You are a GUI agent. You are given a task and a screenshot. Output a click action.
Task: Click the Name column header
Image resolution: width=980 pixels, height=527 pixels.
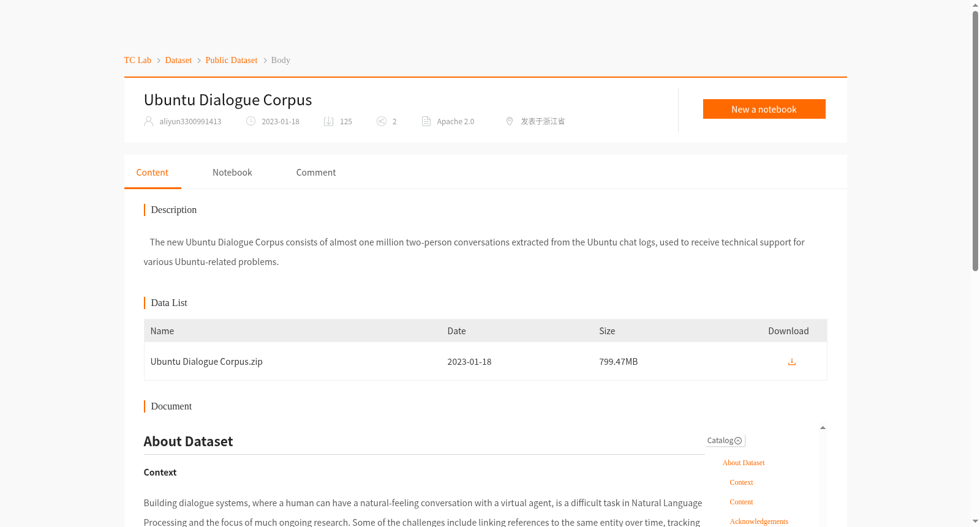click(162, 331)
